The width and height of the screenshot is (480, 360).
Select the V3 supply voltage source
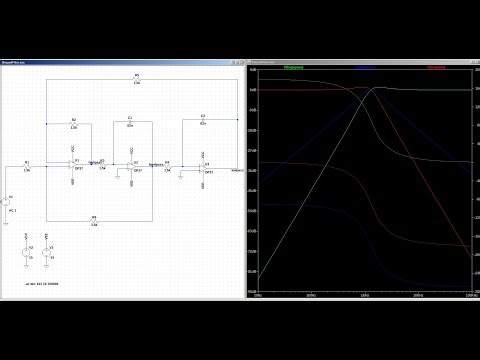pyautogui.click(x=46, y=252)
